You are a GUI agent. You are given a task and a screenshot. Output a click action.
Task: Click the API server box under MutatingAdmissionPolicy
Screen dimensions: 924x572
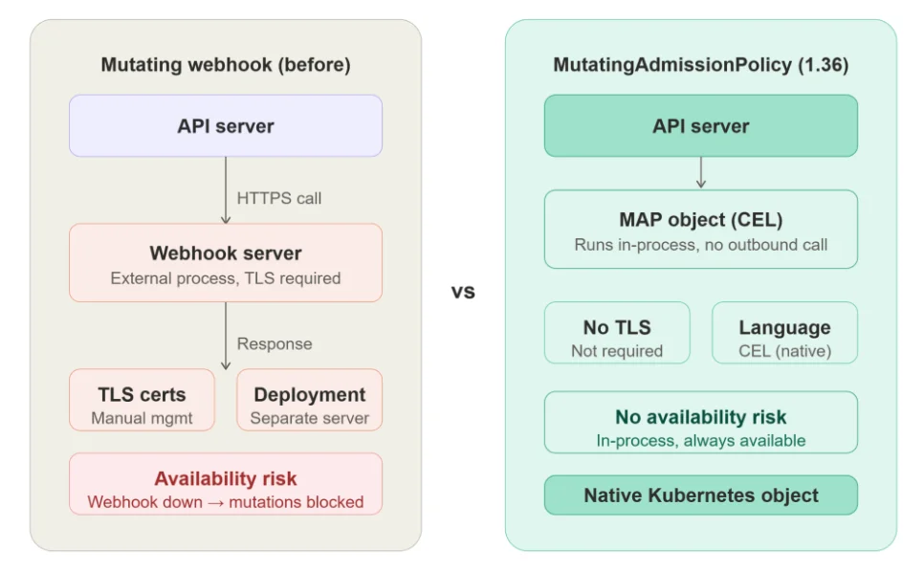click(701, 125)
